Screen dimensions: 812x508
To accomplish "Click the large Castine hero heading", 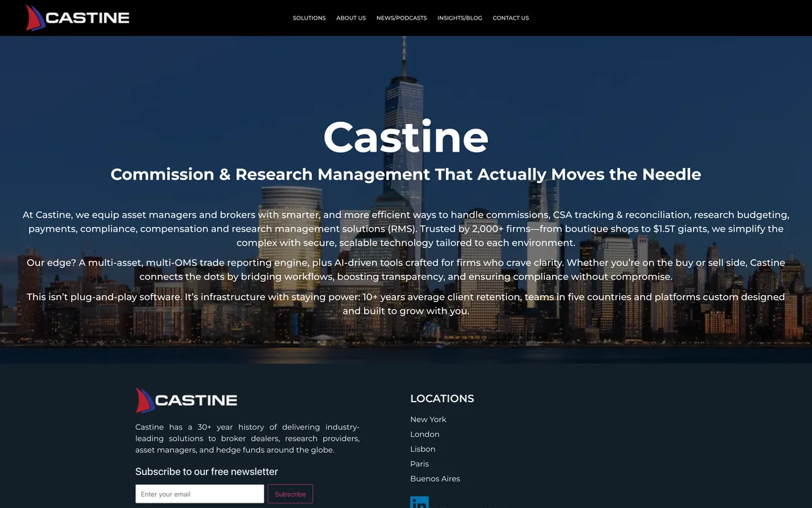I will click(x=406, y=137).
